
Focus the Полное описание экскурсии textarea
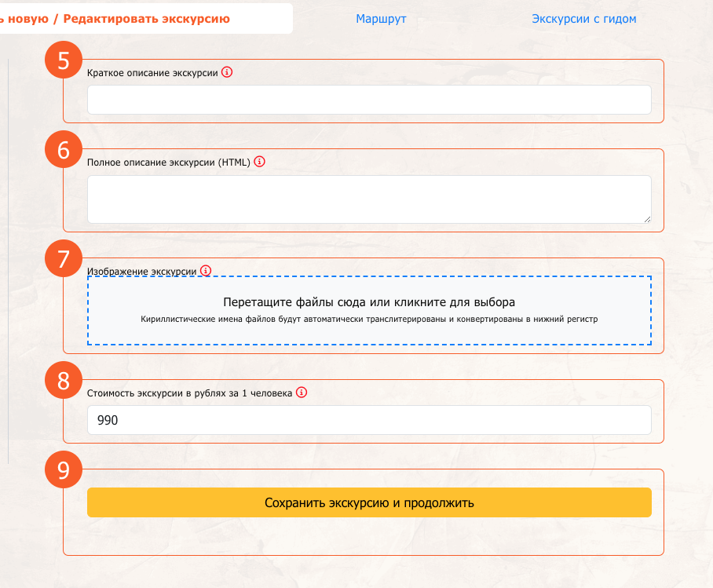pos(369,199)
